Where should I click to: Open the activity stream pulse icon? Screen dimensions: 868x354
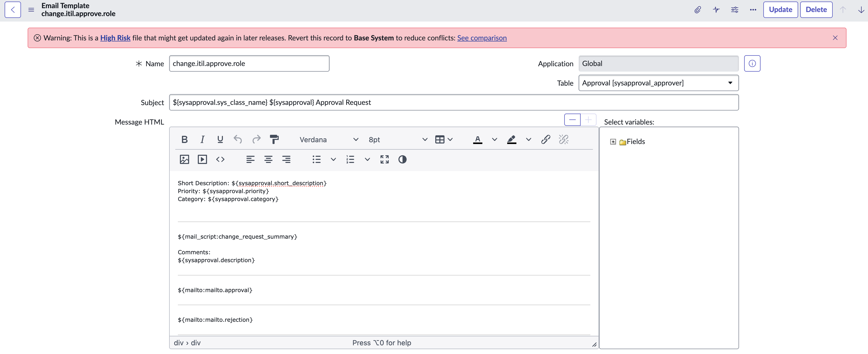tap(716, 10)
